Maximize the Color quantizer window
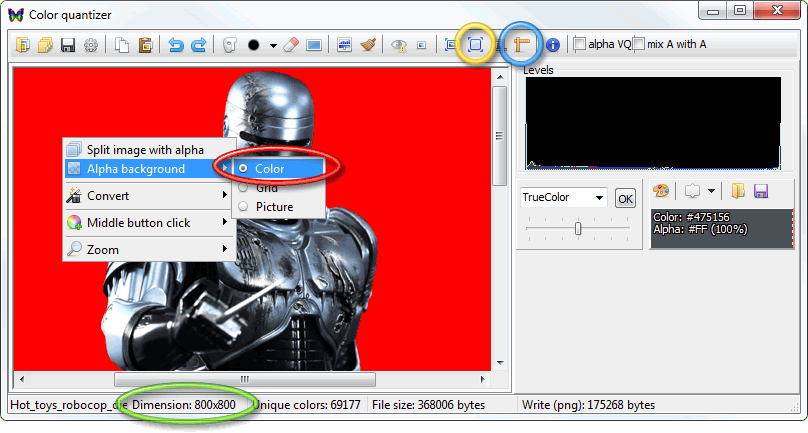The image size is (808, 433). pos(740,11)
